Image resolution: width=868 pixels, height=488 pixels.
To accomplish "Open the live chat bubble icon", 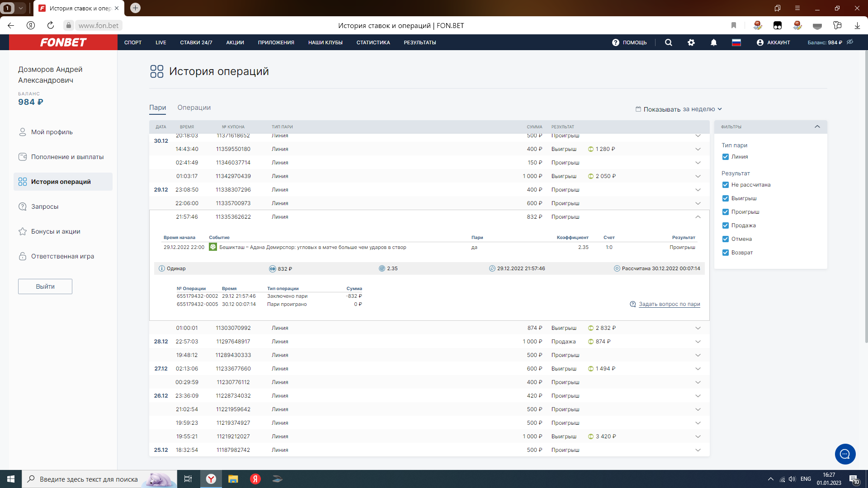I will pos(844,454).
